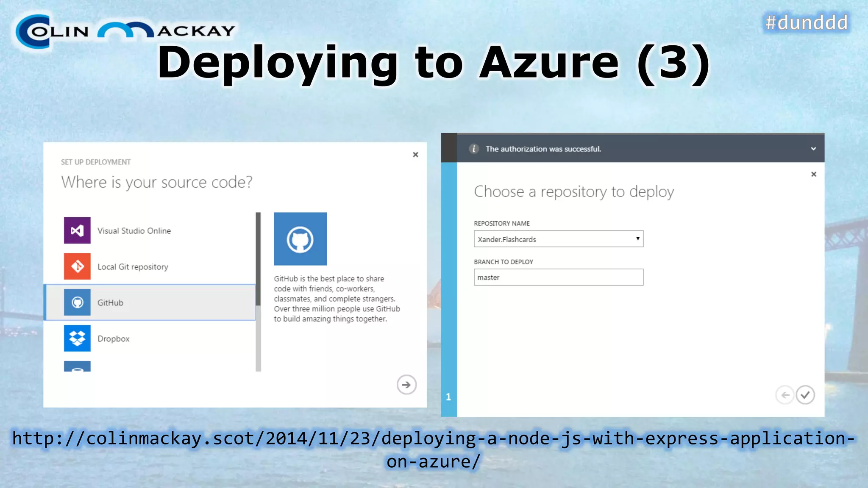Click the 'BRANCH TO DEPLOY' label
Image resolution: width=868 pixels, height=488 pixels.
[504, 262]
